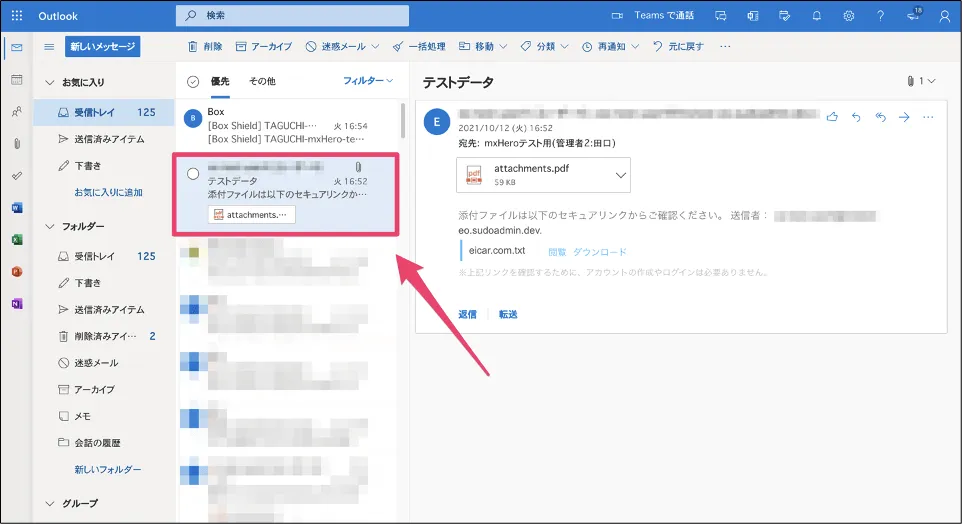
Task: Launch OneNote from the left rail
Action: point(17,303)
